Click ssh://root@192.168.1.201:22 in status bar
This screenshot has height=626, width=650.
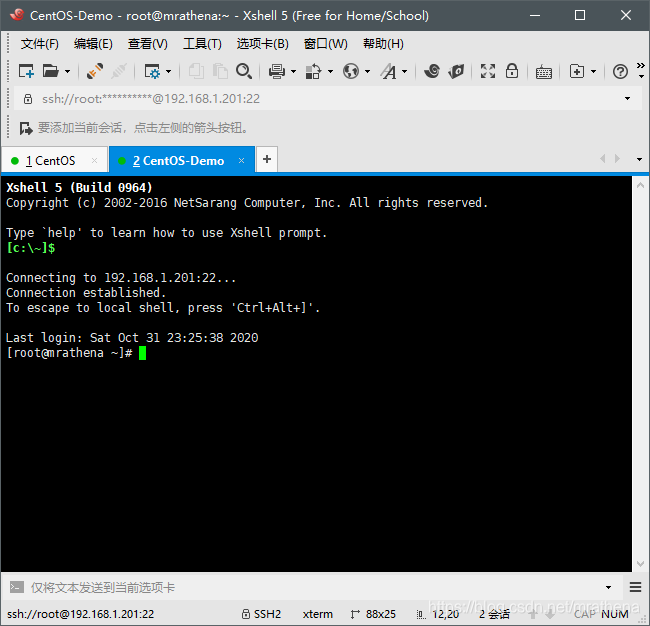80,614
